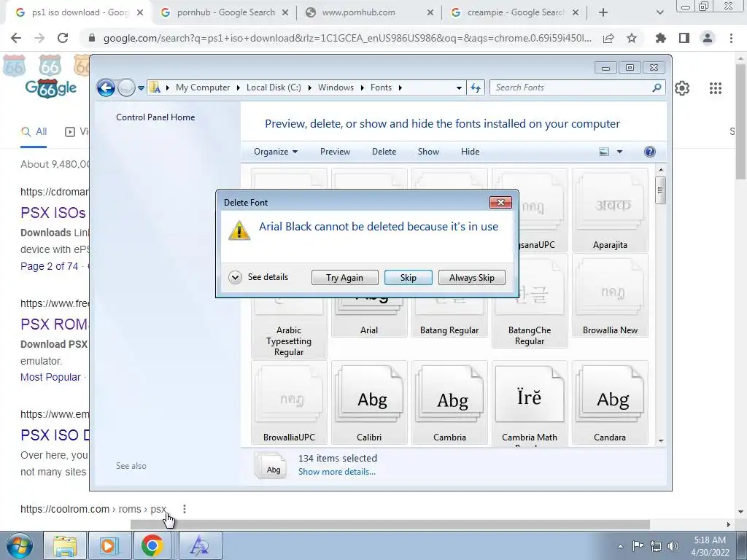Viewport: 747px width, 560px height.
Task: Select the Aparajita font thumbnail
Action: click(x=610, y=209)
